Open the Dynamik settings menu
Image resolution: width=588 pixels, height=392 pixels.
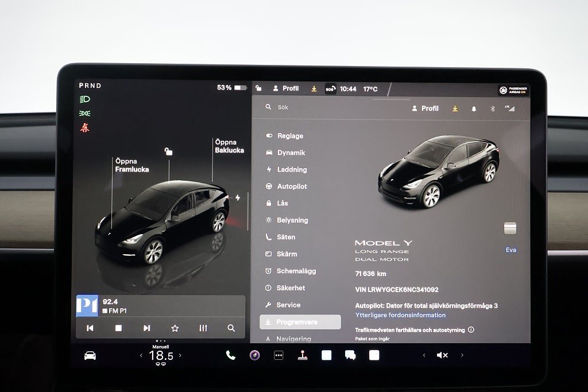click(285, 153)
